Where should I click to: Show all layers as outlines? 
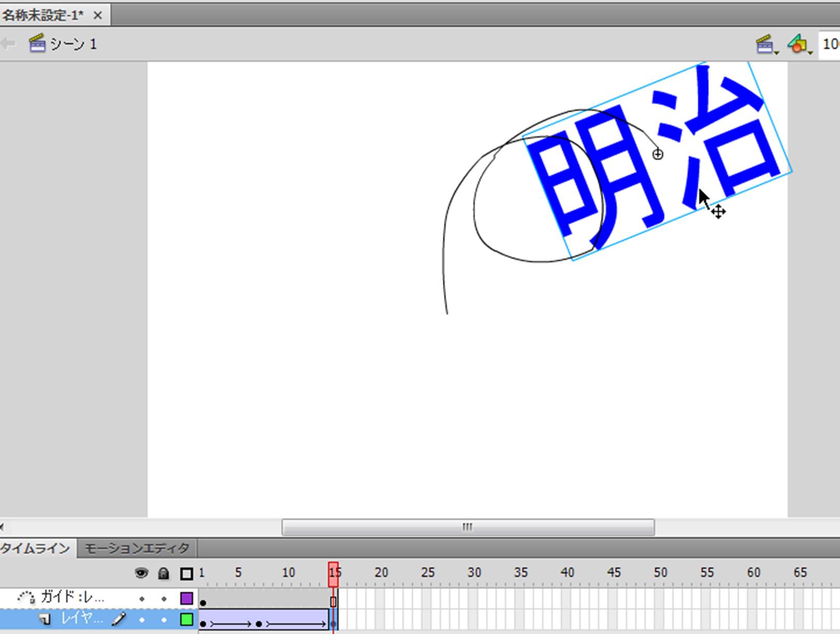click(186, 573)
